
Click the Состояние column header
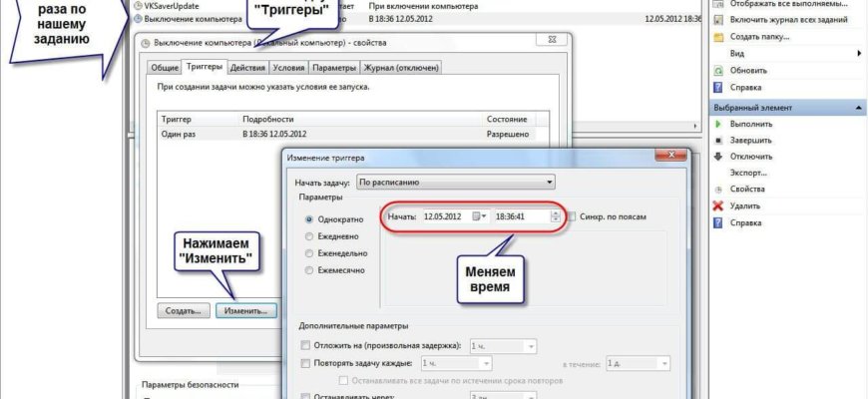[509, 119]
